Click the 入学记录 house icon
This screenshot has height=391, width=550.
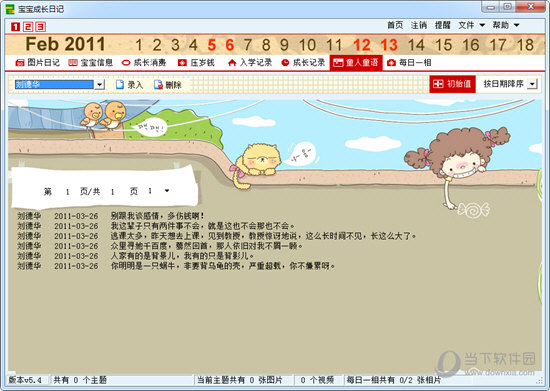[x=232, y=63]
